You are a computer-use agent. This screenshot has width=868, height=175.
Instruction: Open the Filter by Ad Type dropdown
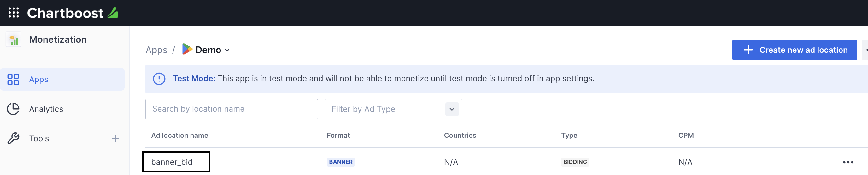point(452,109)
